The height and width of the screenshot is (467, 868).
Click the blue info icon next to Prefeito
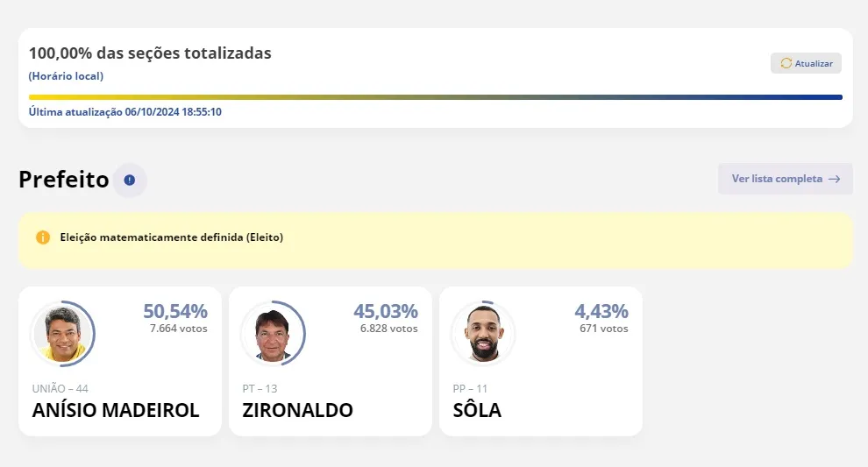130,180
